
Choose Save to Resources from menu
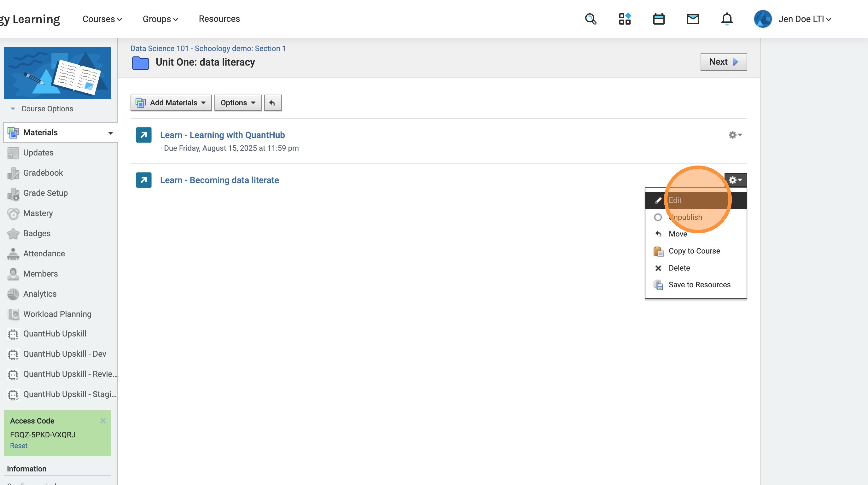699,285
